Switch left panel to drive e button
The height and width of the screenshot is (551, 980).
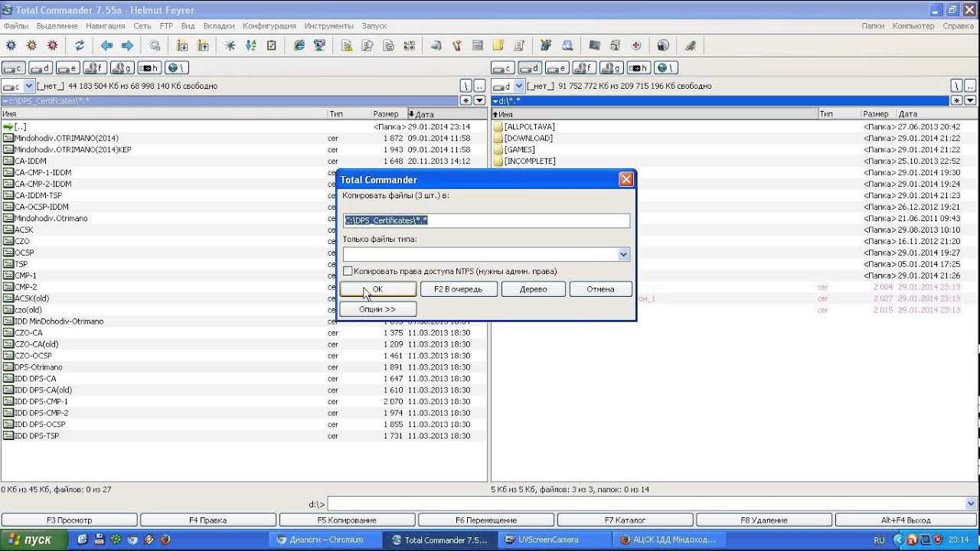click(67, 68)
